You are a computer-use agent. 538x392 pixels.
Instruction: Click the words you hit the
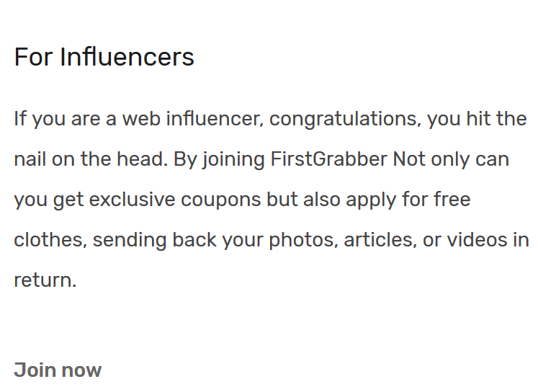click(477, 119)
